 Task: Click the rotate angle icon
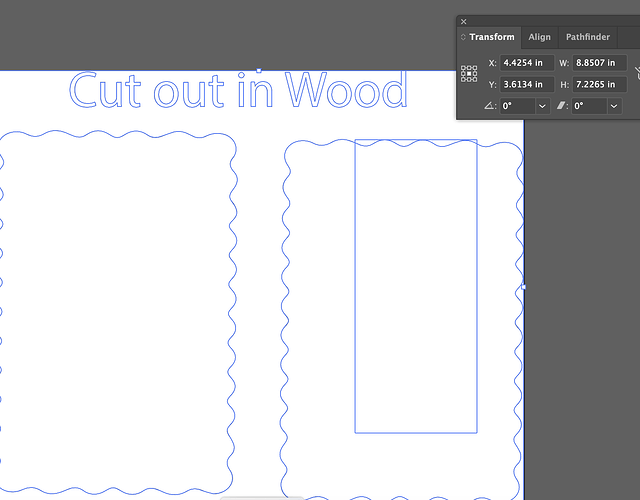[x=489, y=106]
